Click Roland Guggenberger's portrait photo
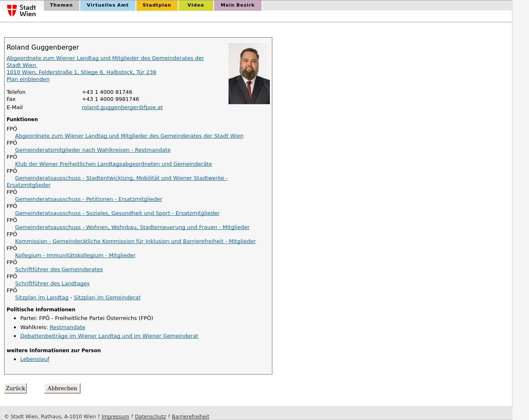 (x=249, y=74)
